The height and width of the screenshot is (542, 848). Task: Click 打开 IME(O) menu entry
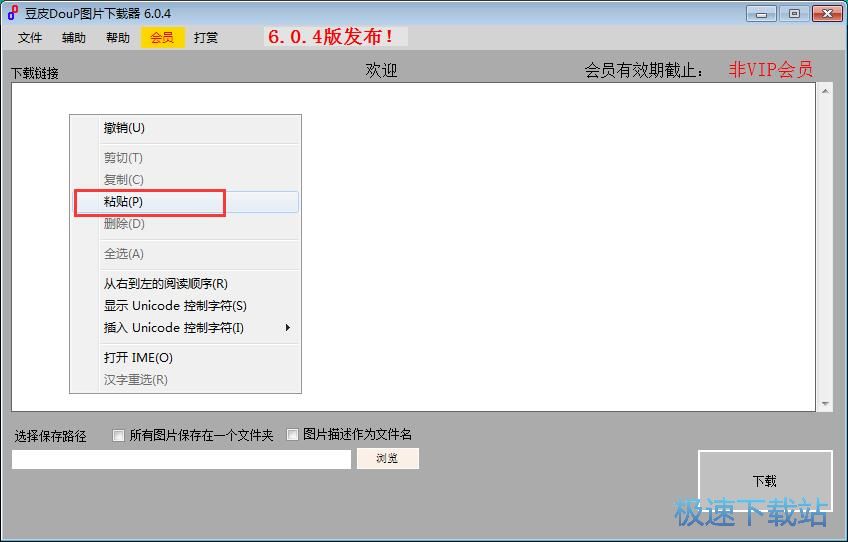click(x=186, y=358)
